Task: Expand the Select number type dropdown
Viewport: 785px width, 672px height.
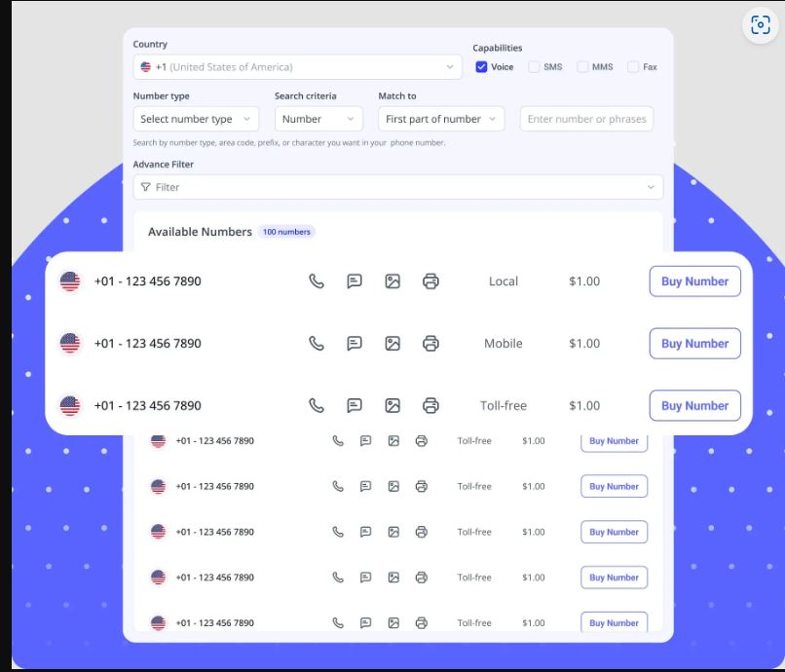Action: pos(196,119)
